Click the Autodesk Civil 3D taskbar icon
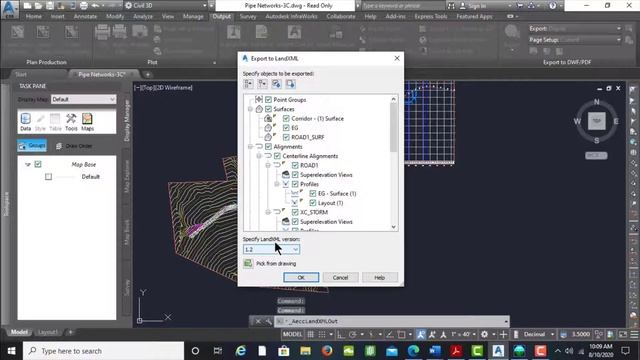Image resolution: width=640 pixels, height=360 pixels. pyautogui.click(x=498, y=351)
